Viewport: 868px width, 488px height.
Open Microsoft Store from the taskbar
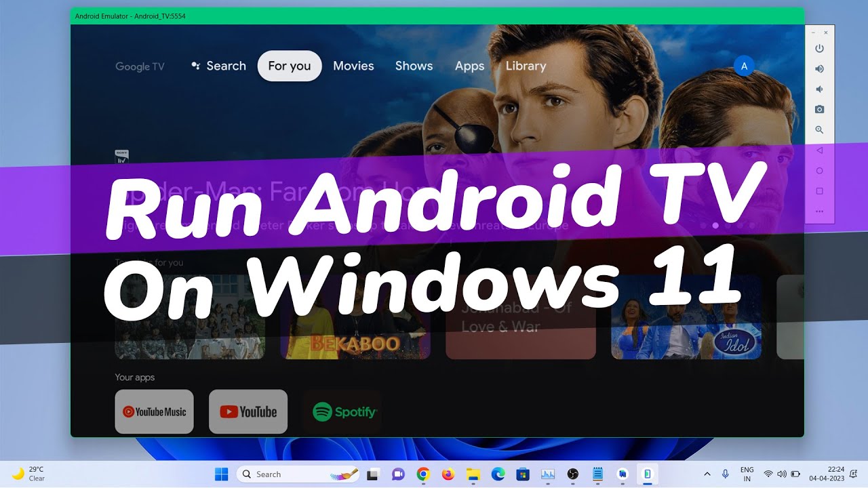click(522, 474)
